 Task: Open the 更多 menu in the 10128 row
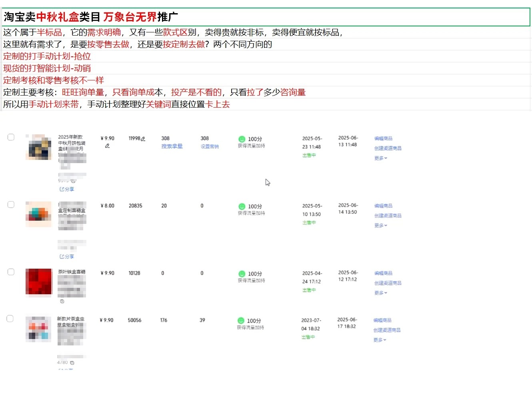pos(381,293)
